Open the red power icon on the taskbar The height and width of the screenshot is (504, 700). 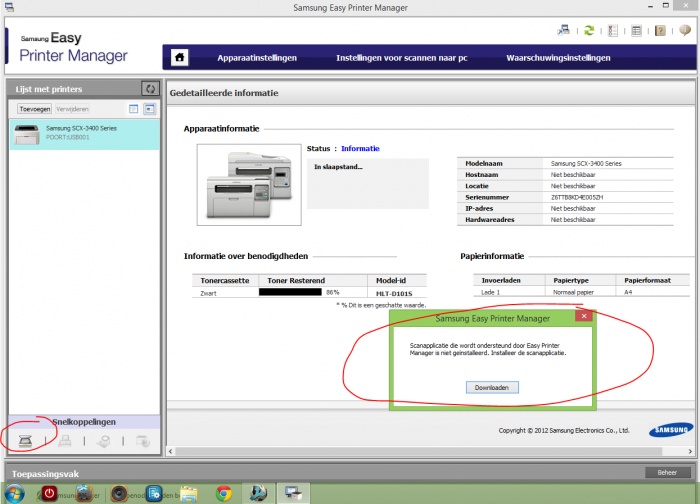49,494
